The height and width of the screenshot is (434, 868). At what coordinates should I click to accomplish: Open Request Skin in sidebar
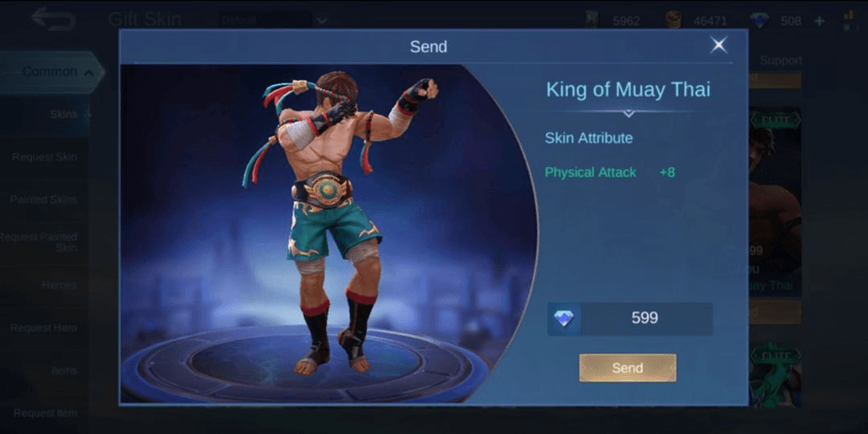(x=45, y=157)
